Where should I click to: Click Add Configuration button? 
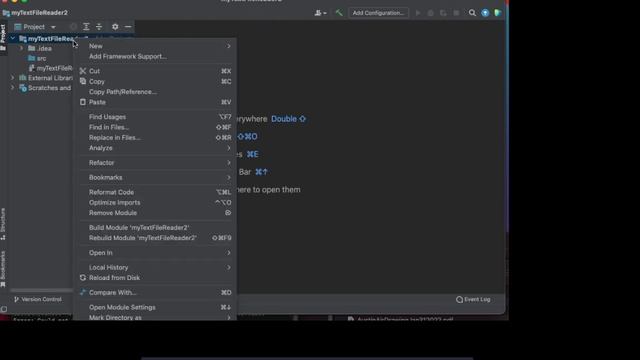378,13
